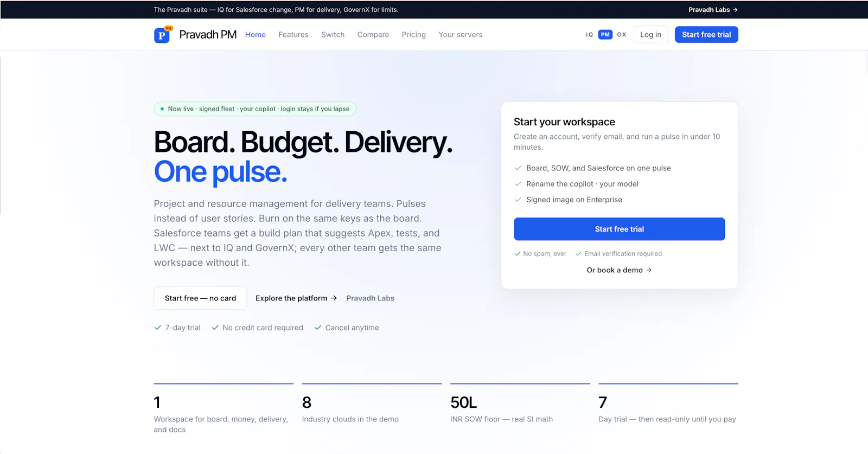Click the Log in button

tap(651, 35)
